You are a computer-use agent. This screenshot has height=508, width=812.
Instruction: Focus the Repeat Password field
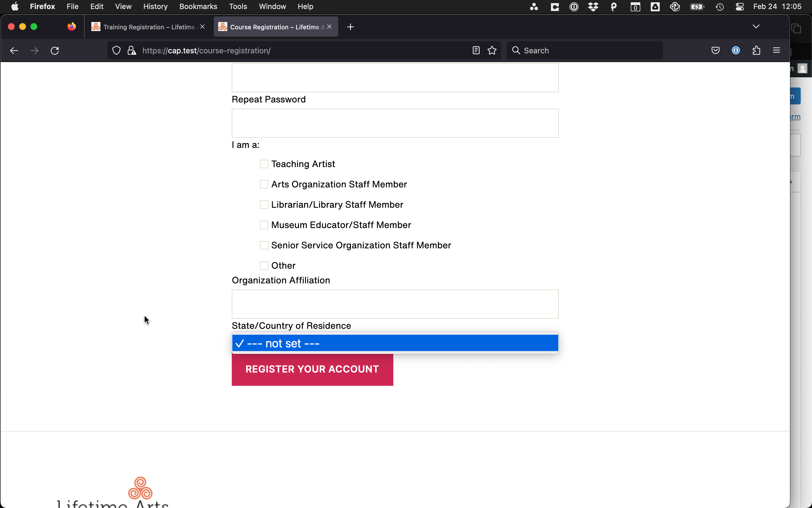click(x=395, y=123)
